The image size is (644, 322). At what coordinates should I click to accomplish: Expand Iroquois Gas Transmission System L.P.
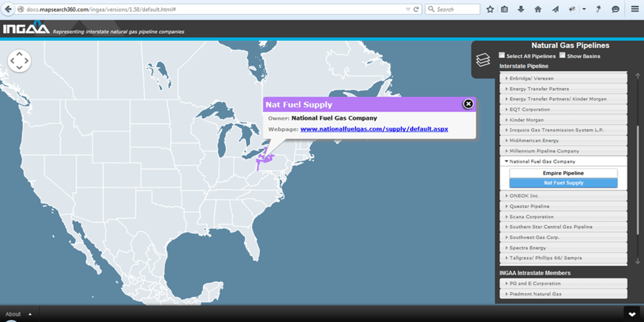[563, 130]
